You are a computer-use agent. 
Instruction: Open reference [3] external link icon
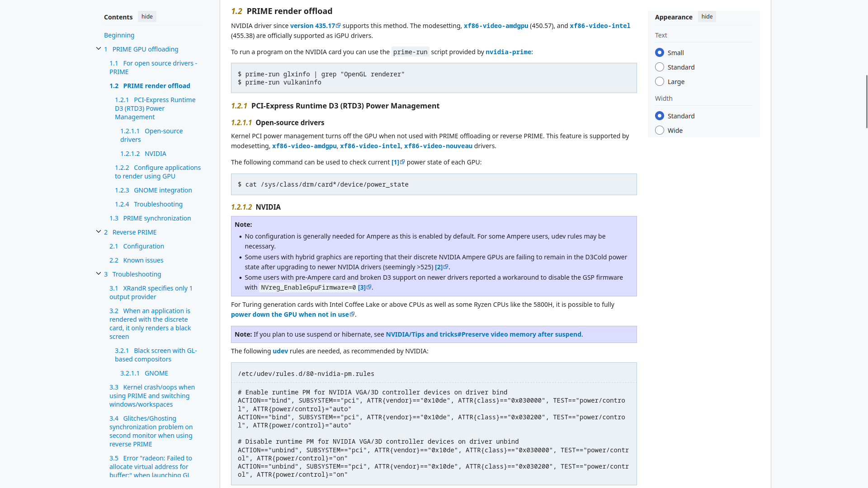coord(368,287)
